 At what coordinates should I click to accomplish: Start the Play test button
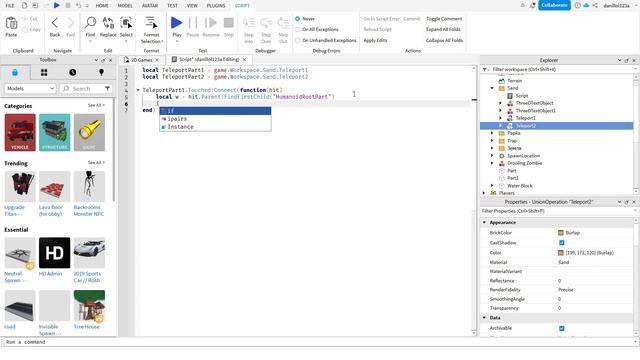tap(177, 23)
